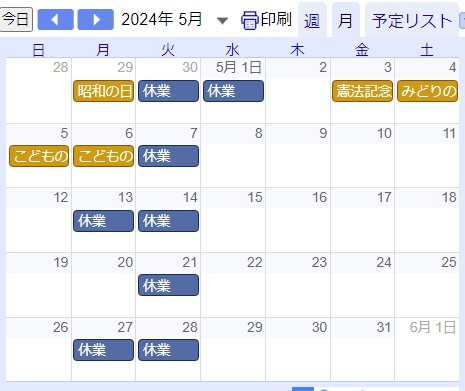Select date 12 in the calendar
This screenshot has width=465, height=391.
click(61, 197)
